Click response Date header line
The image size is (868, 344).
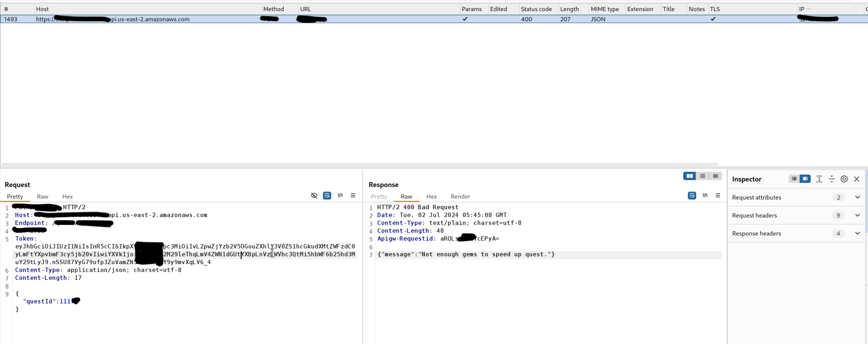click(442, 215)
